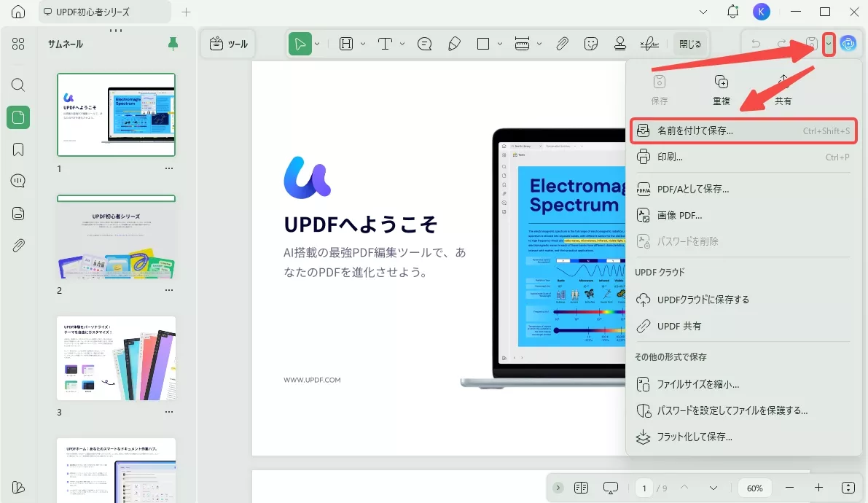Select the text T tool
This screenshot has height=503, width=868.
pyautogui.click(x=385, y=44)
